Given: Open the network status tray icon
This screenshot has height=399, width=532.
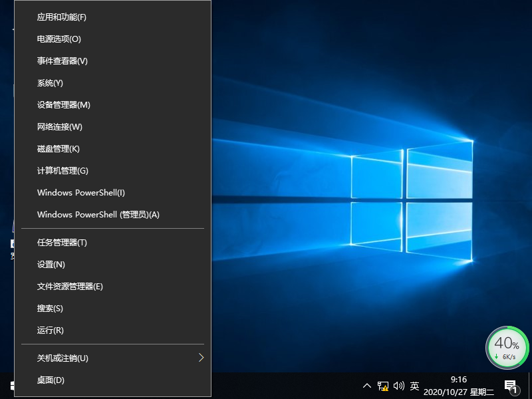Looking at the screenshot, I should point(383,386).
